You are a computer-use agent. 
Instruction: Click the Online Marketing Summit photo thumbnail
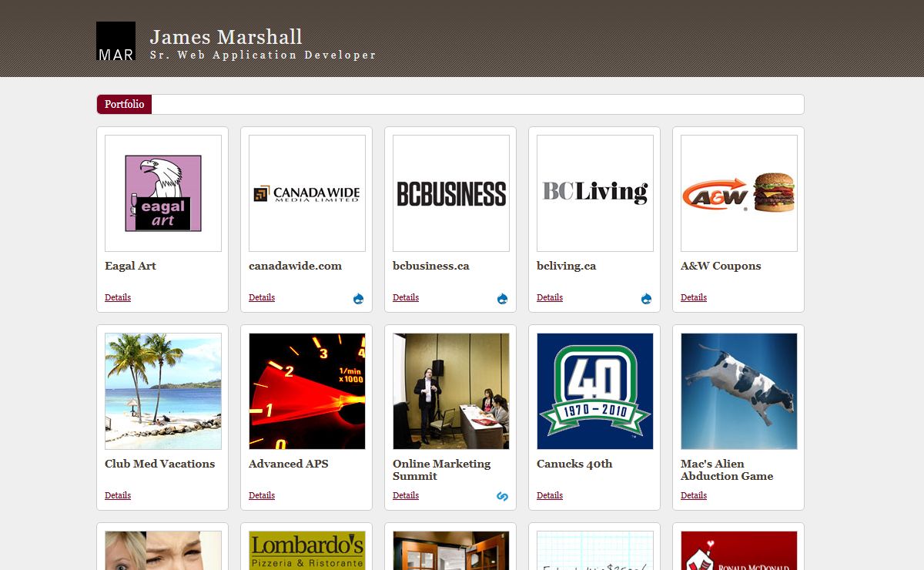(451, 391)
